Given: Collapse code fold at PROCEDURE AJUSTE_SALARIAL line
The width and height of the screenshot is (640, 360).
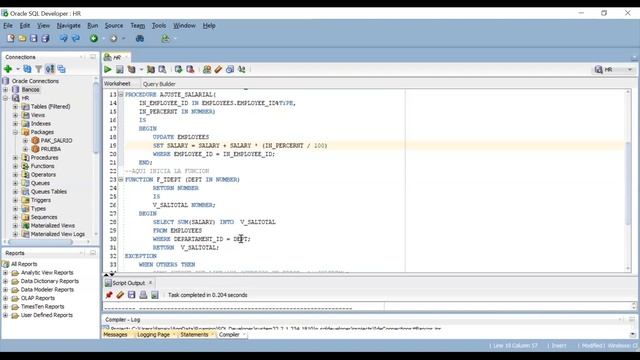Looking at the screenshot, I should (121, 94).
